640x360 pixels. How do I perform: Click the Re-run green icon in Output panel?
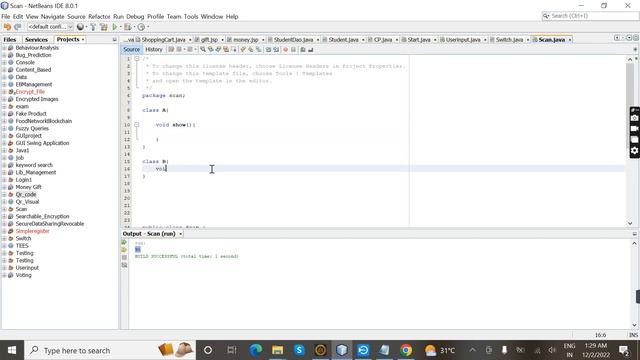pos(124,242)
